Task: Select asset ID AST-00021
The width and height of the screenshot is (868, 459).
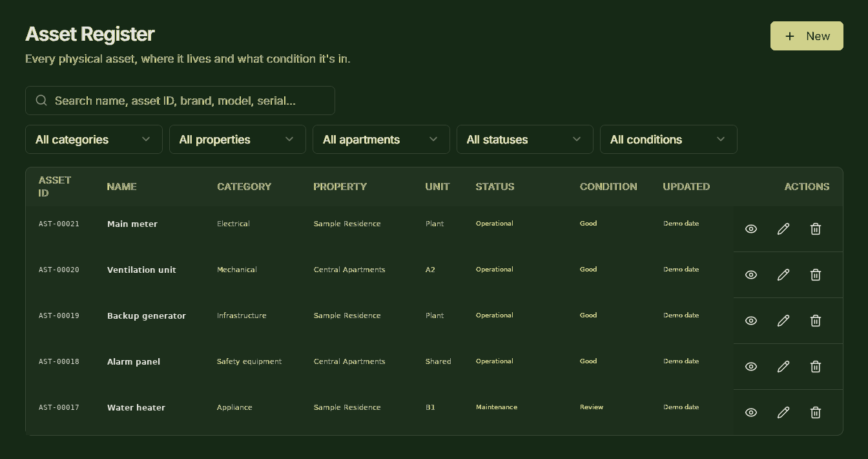Action: (x=59, y=224)
